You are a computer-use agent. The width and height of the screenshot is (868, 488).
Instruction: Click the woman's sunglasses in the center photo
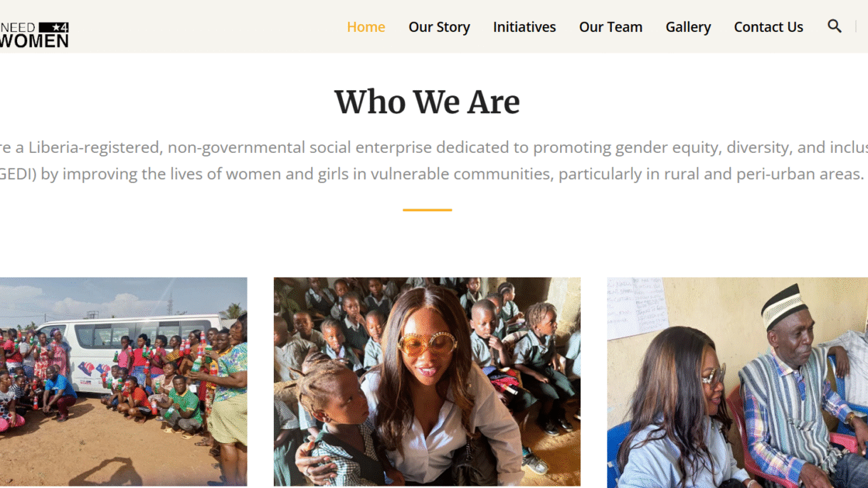pyautogui.click(x=427, y=344)
